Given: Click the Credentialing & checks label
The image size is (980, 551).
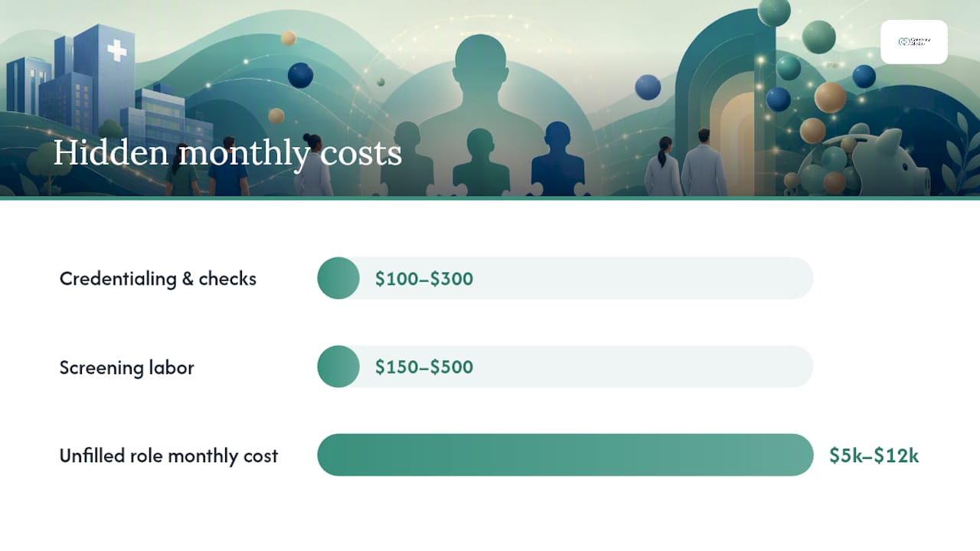Looking at the screenshot, I should point(158,279).
